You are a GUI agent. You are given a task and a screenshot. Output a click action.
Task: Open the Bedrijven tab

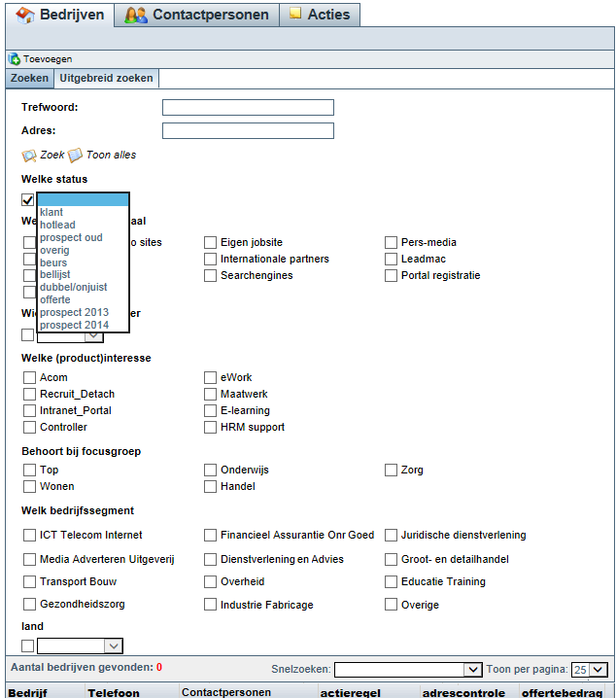point(60,16)
